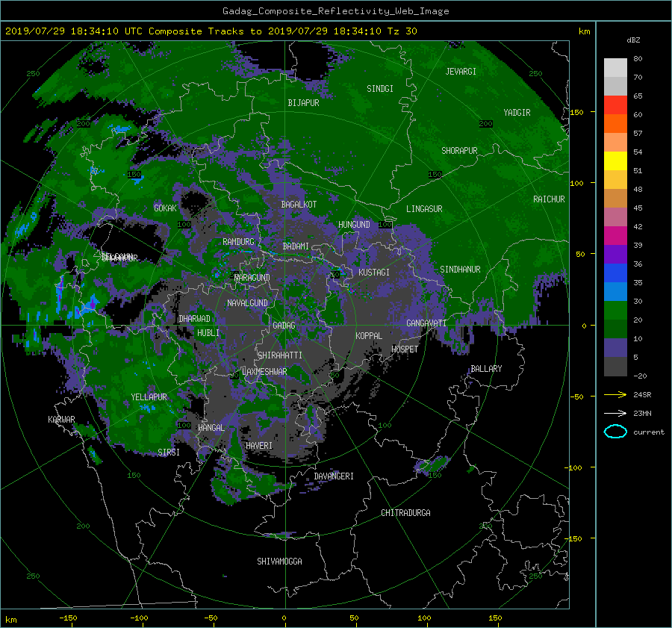Click the GANGAVATI city label
The image size is (672, 628).
click(426, 323)
